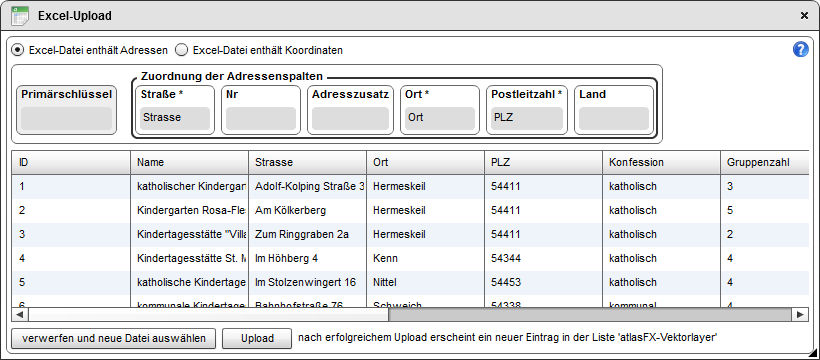The width and height of the screenshot is (820, 360).
Task: Click the scroll left arrow of the table
Action: [20, 314]
